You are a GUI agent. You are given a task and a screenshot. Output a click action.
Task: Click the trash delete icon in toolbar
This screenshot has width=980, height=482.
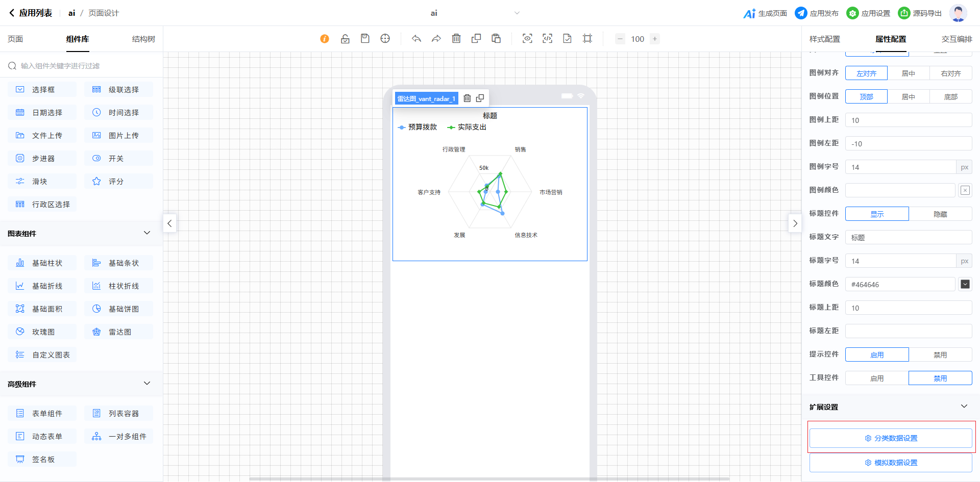point(456,39)
